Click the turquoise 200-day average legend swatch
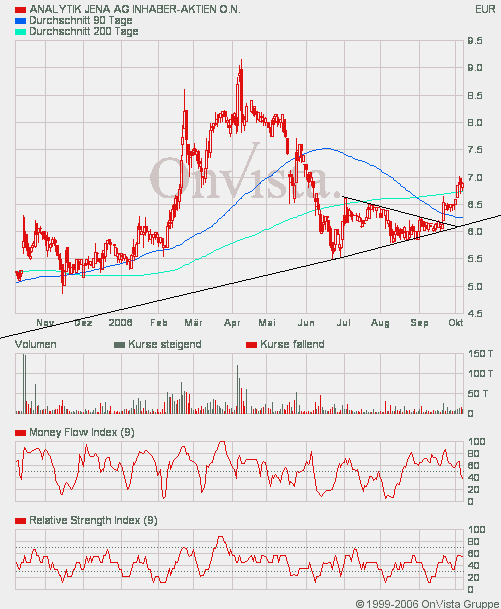The height and width of the screenshot is (609, 501). pyautogui.click(x=20, y=32)
